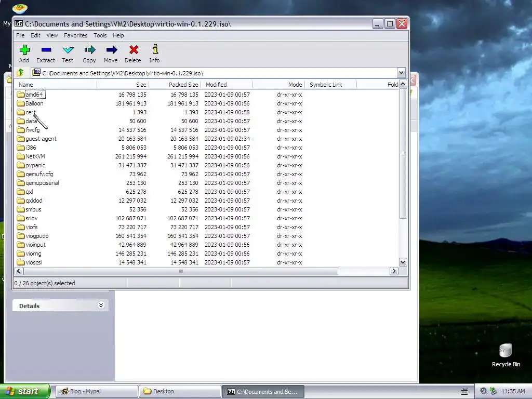
Task: Run the Test archive tool
Action: click(x=68, y=50)
